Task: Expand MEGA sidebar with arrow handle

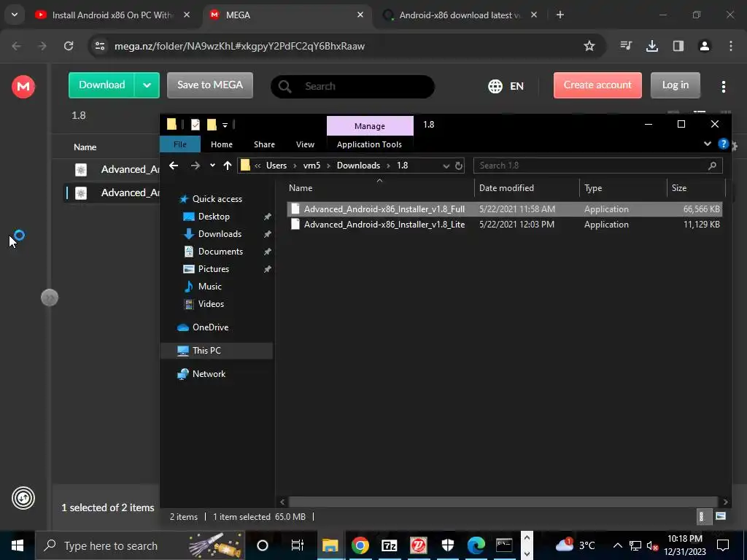Action: pyautogui.click(x=50, y=297)
